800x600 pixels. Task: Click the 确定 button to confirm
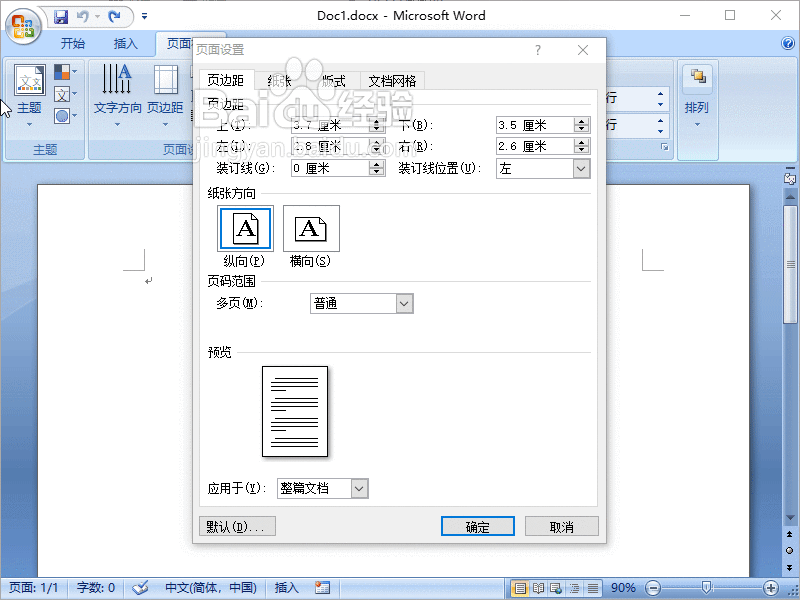point(477,525)
